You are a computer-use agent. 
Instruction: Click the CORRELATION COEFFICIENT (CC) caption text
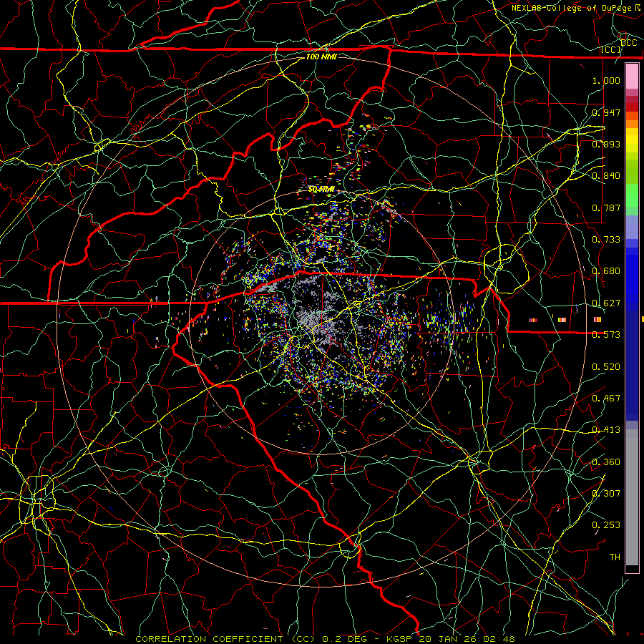[x=225, y=639]
